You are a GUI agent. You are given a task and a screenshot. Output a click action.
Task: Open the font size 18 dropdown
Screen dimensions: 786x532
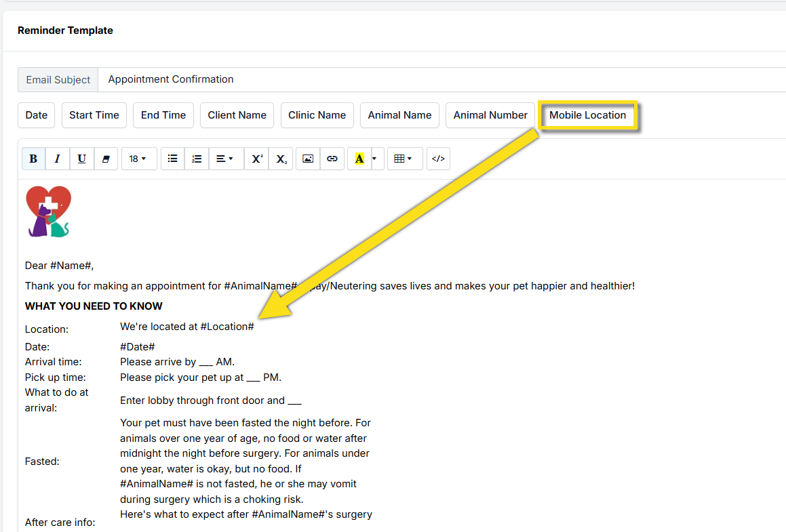(x=139, y=159)
